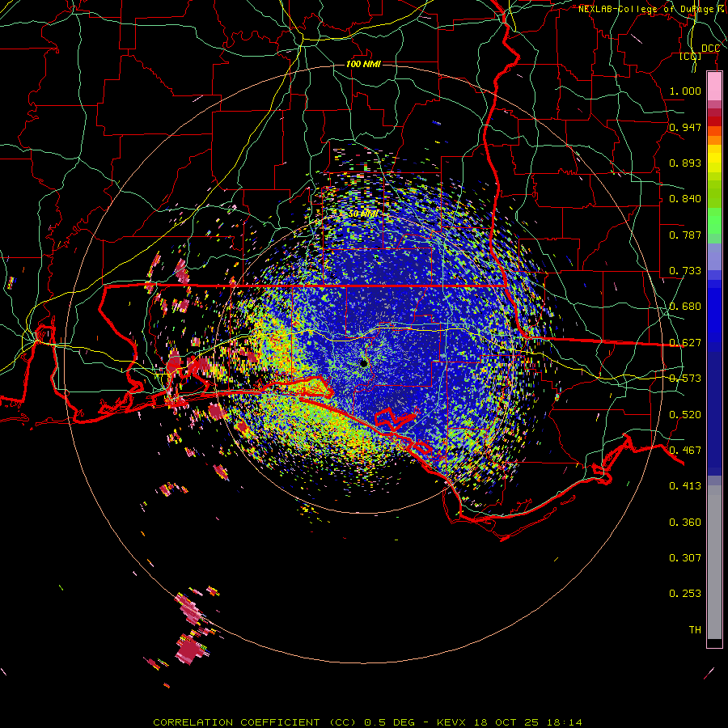Click the 0.787 legend value
Viewport: 728px width, 728px height.
pos(685,235)
